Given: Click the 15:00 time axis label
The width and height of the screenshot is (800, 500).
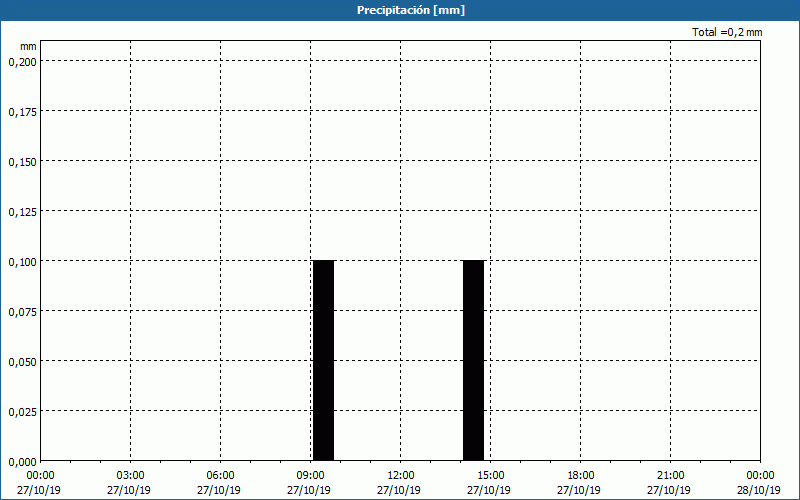Looking at the screenshot, I should point(490,476).
